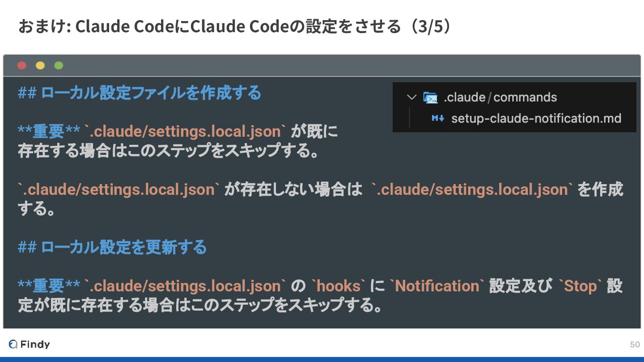Click the slide title 'おまけ: Claude Code…'
The width and height of the screenshot is (644, 362).
pos(234,27)
